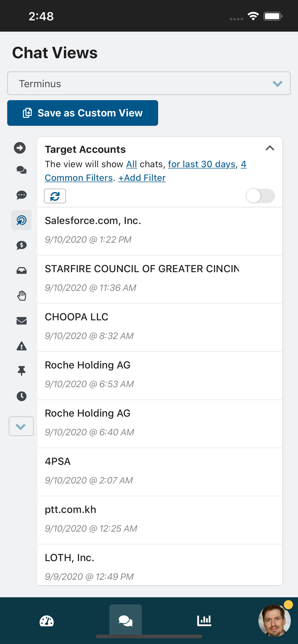Collapse the Target Accounts panel chevron

pos(270,148)
